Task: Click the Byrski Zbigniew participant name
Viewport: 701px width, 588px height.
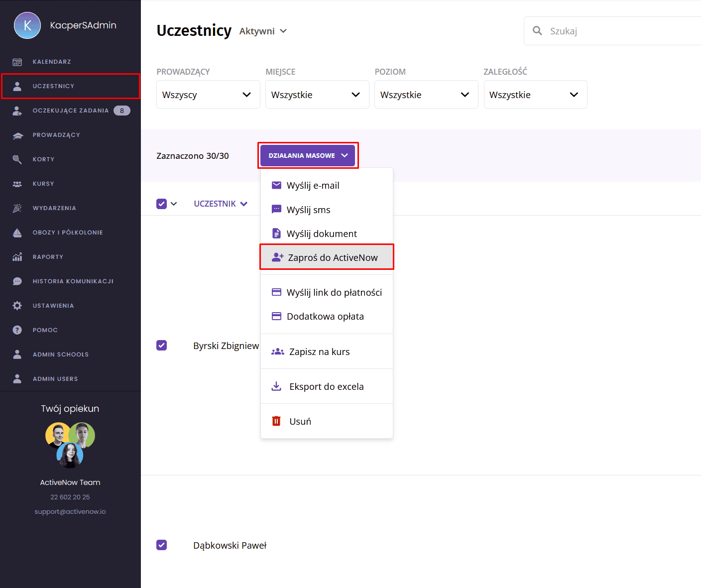Action: 226,346
